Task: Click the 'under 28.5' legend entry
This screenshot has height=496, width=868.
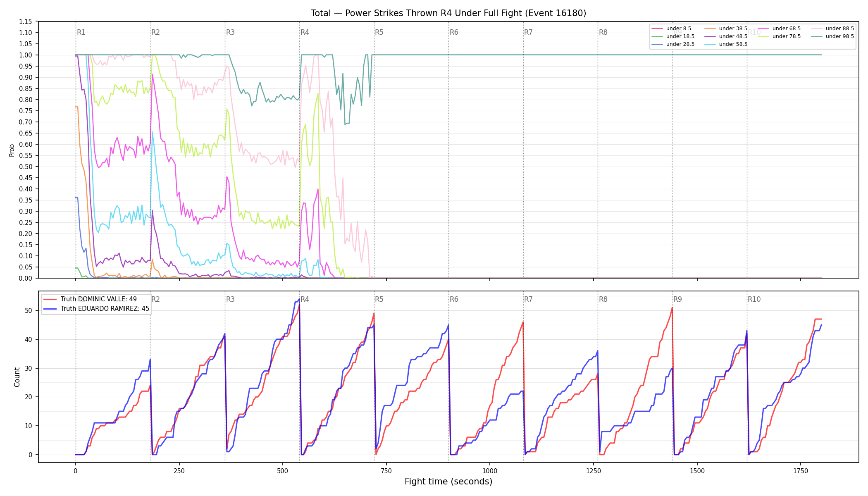Action: click(x=673, y=44)
